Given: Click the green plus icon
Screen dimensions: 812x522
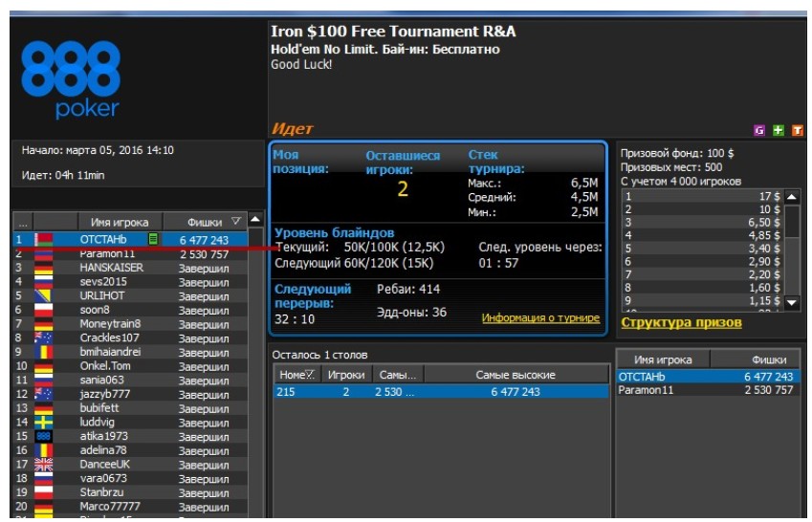Looking at the screenshot, I should pos(778,130).
